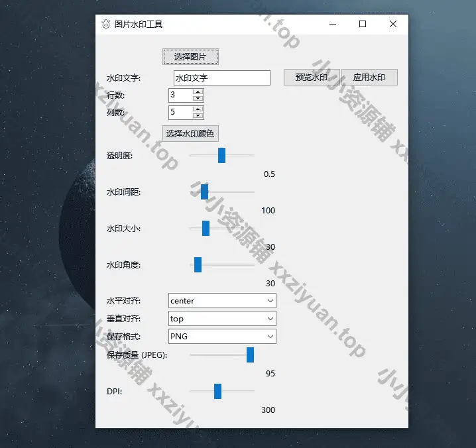Increase 行数 value with up arrow
The height and width of the screenshot is (448, 476).
[198, 92]
